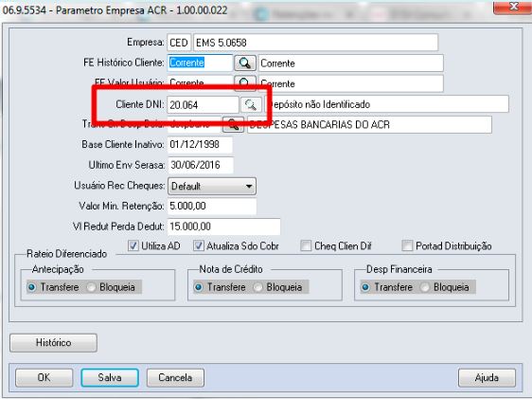The height and width of the screenshot is (399, 532).
Task: Click magnifier next to Cliente DNI field
Action: pos(251,104)
